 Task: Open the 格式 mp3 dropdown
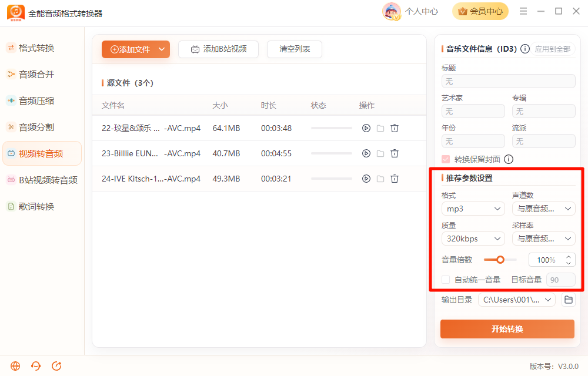pos(473,209)
